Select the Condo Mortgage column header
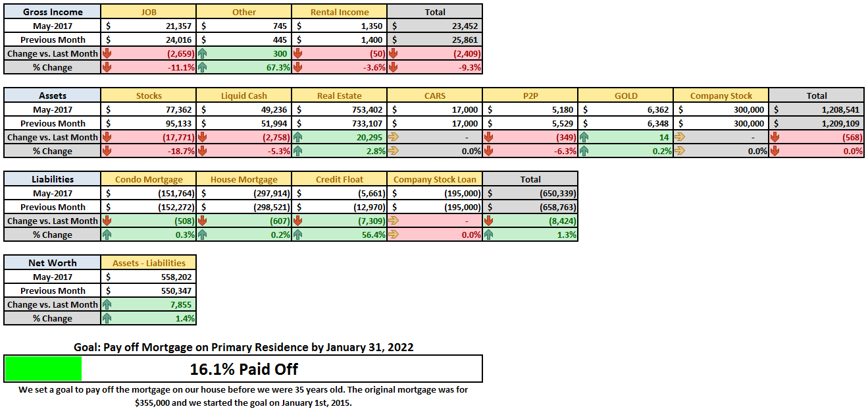The image size is (868, 417). 149,179
